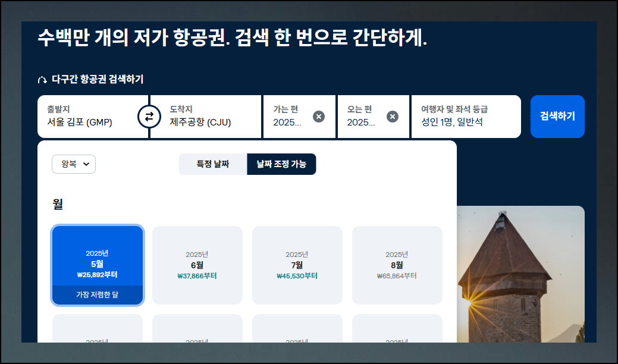
Task: Edit the 도착지 제주공항 (CJU) field
Action: coord(206,117)
